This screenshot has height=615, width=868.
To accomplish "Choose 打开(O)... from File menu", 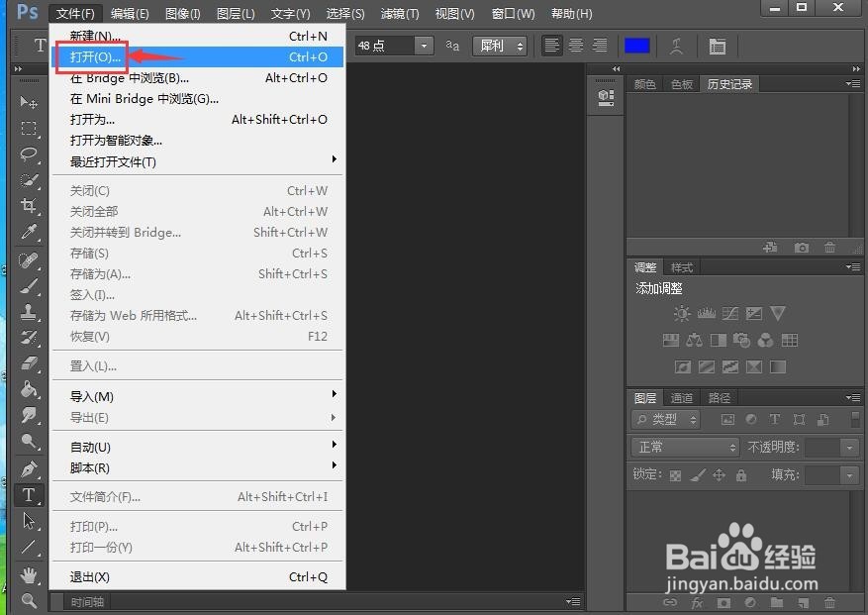I will [197, 57].
